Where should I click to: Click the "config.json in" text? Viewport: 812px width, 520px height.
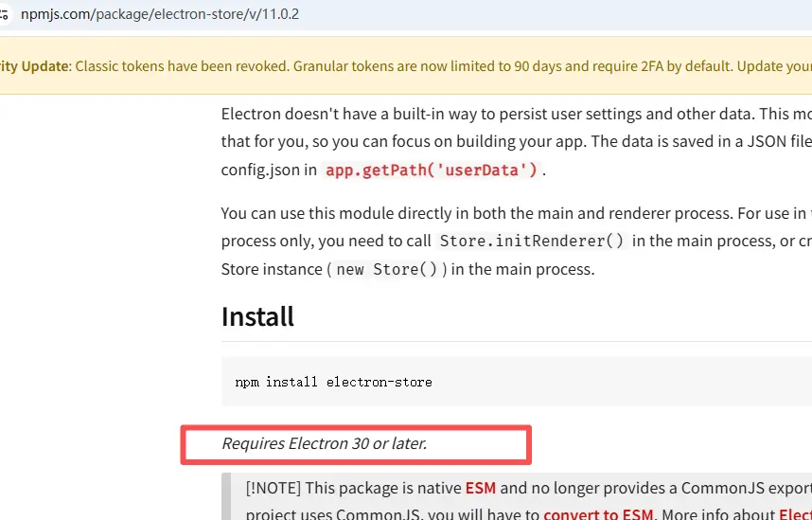click(x=269, y=170)
